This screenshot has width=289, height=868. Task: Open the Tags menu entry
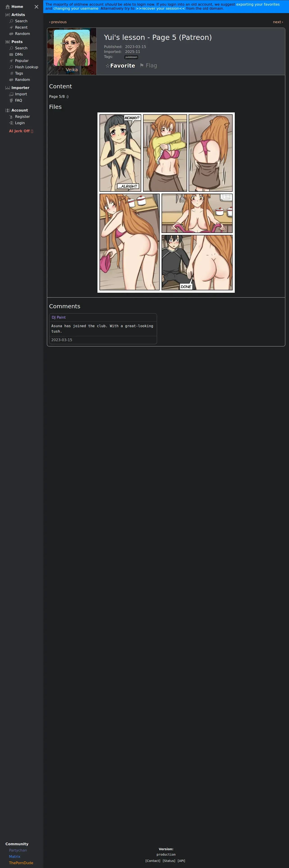[x=19, y=73]
